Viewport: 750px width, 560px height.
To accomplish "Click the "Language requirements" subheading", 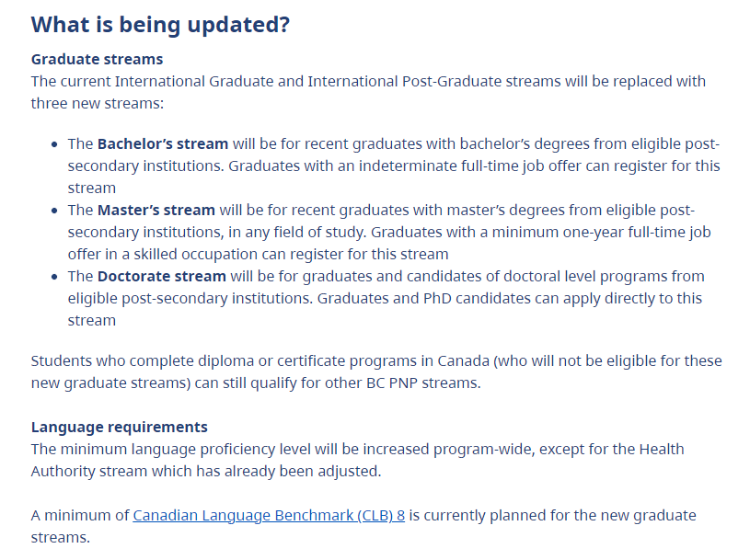I will pos(119,427).
